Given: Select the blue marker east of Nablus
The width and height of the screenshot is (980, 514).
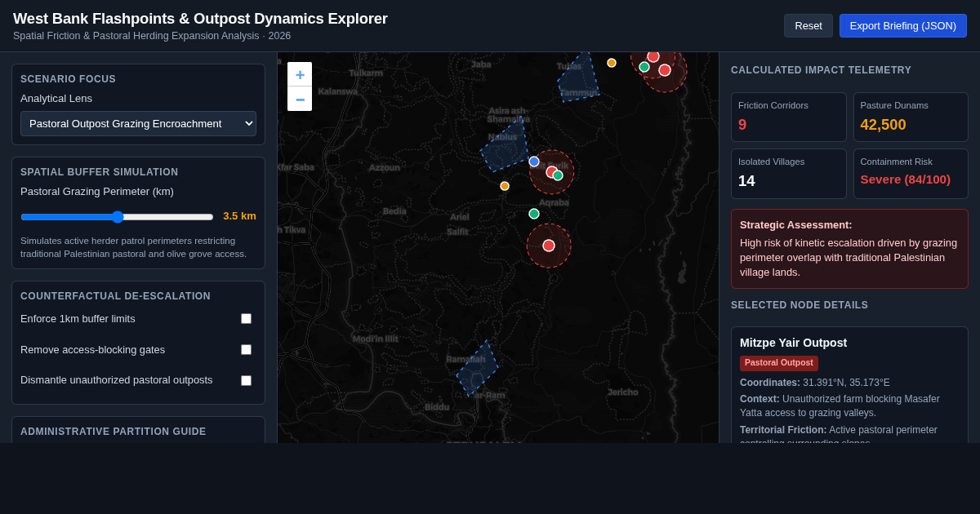Looking at the screenshot, I should coord(534,162).
